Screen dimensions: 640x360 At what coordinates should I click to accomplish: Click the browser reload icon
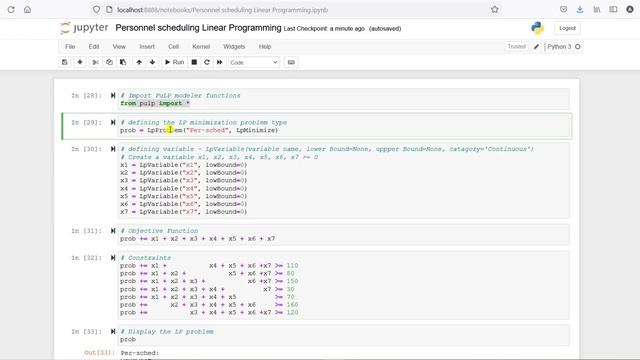pyautogui.click(x=11, y=9)
